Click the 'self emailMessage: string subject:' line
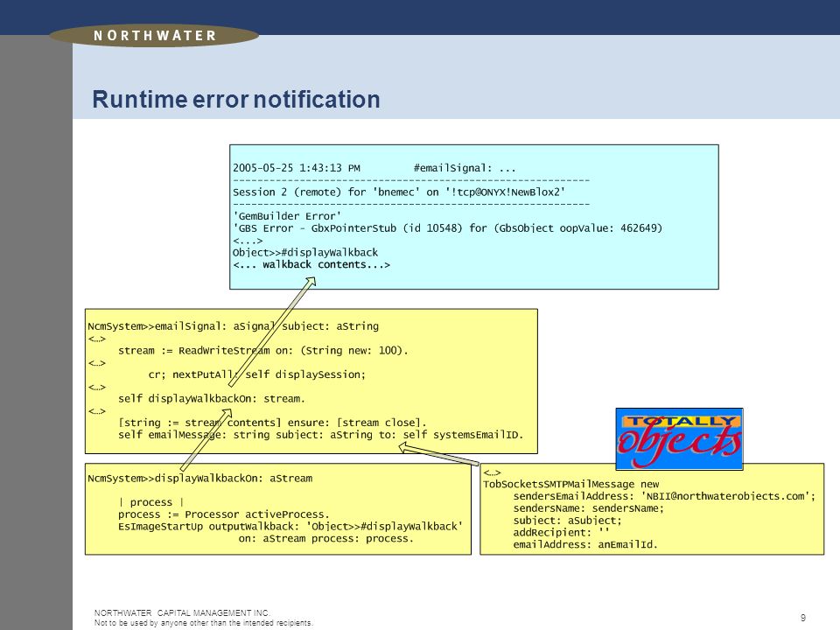The image size is (840, 630). tap(320, 435)
